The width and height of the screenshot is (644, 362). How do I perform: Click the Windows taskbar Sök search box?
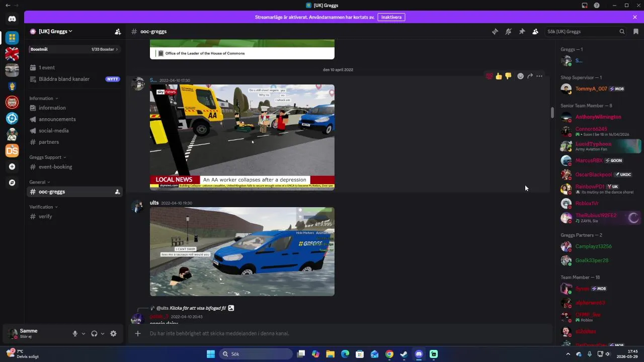pyautogui.click(x=256, y=354)
